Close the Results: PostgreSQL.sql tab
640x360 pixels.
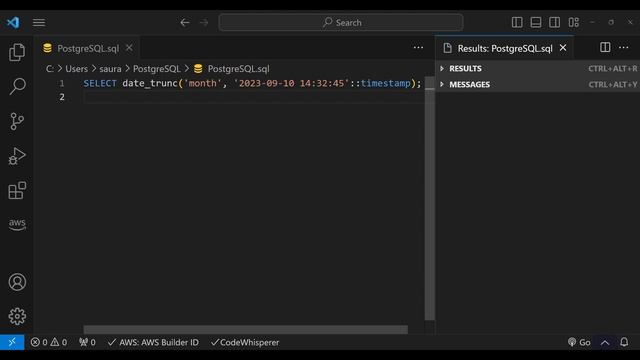click(563, 48)
